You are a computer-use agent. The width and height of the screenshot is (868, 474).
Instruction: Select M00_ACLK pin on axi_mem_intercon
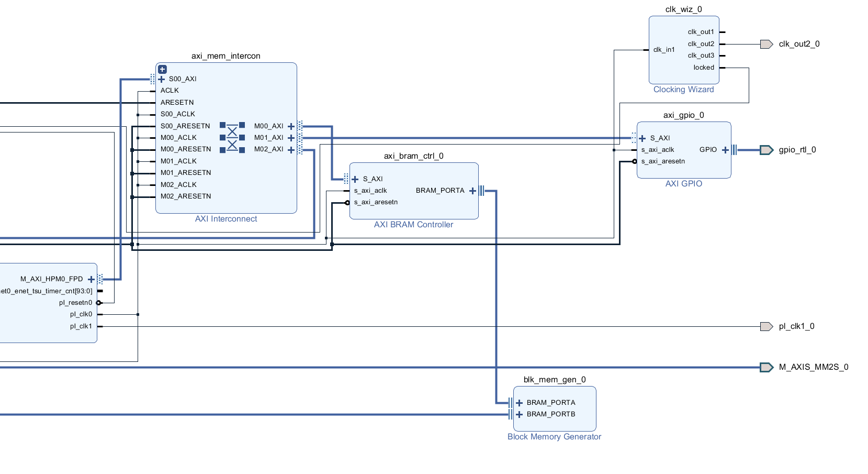tap(178, 138)
